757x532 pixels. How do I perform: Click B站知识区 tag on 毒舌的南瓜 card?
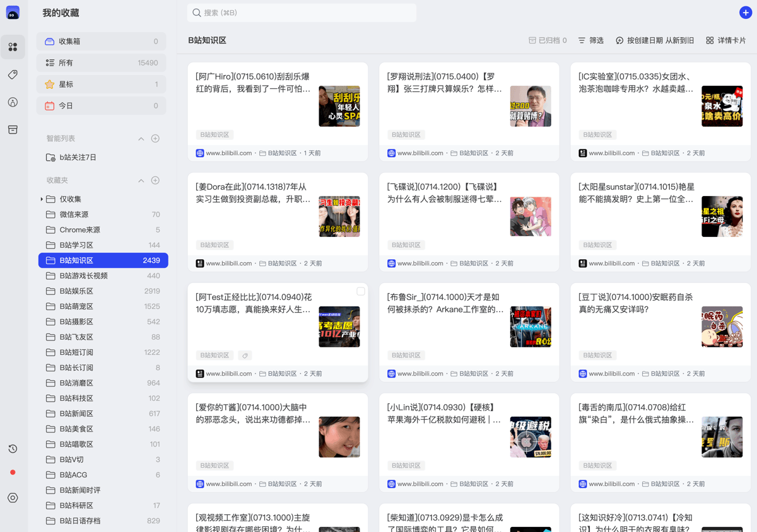[598, 466]
